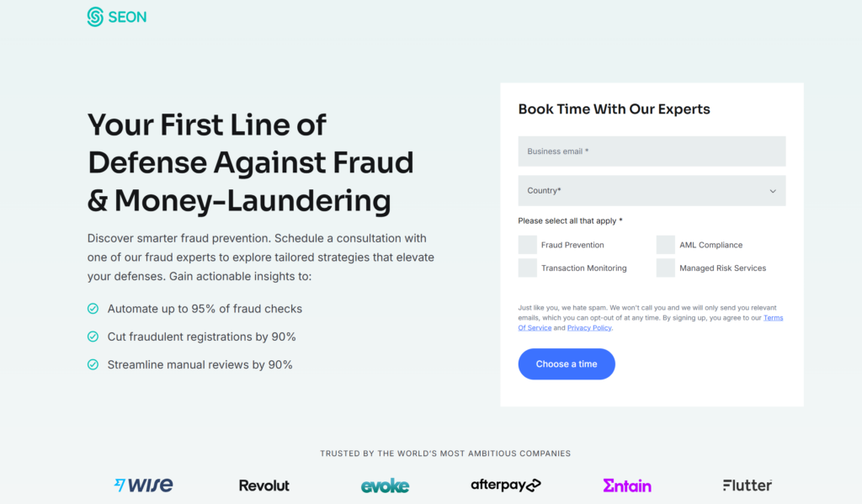Click the SEON logo
This screenshot has height=504, width=862.
click(116, 17)
